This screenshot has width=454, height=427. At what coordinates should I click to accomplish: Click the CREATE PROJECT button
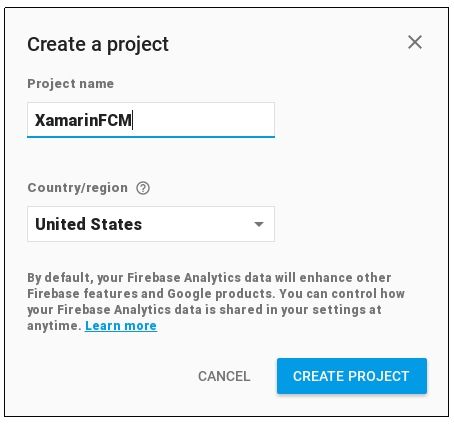click(352, 376)
